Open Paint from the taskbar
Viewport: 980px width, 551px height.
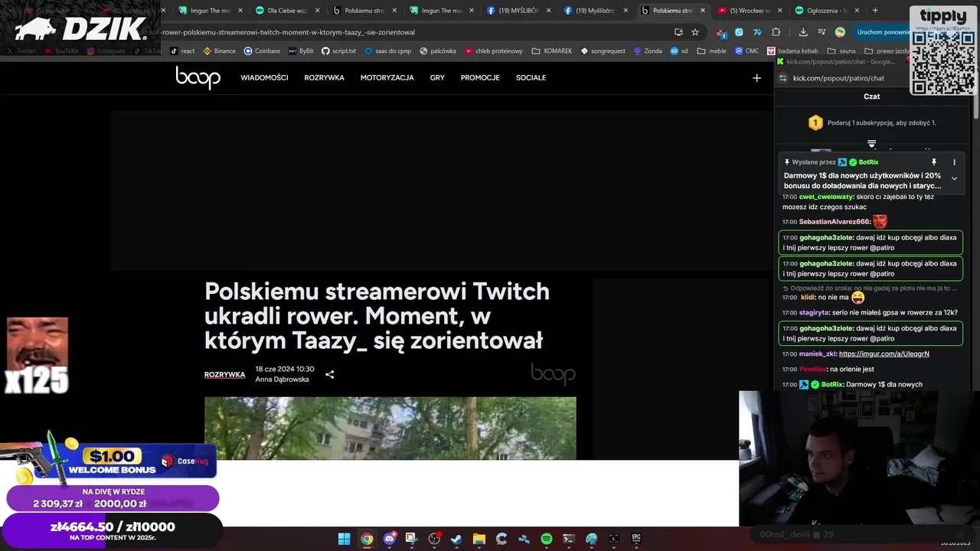click(x=591, y=539)
